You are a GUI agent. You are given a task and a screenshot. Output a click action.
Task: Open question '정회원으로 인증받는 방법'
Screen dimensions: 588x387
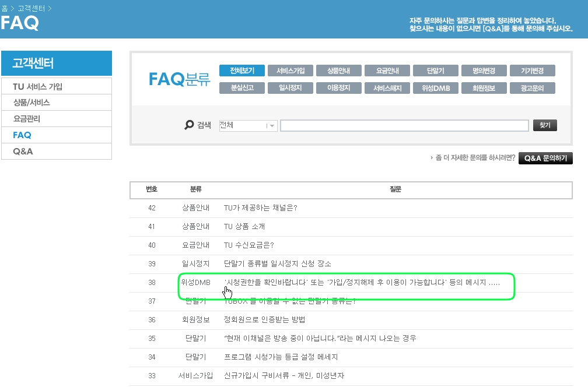(x=264, y=320)
